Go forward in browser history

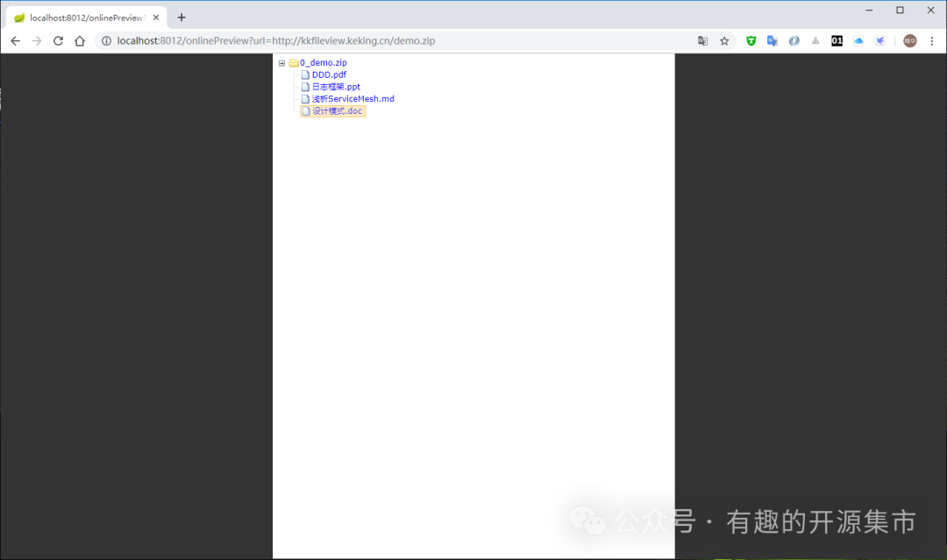point(37,41)
